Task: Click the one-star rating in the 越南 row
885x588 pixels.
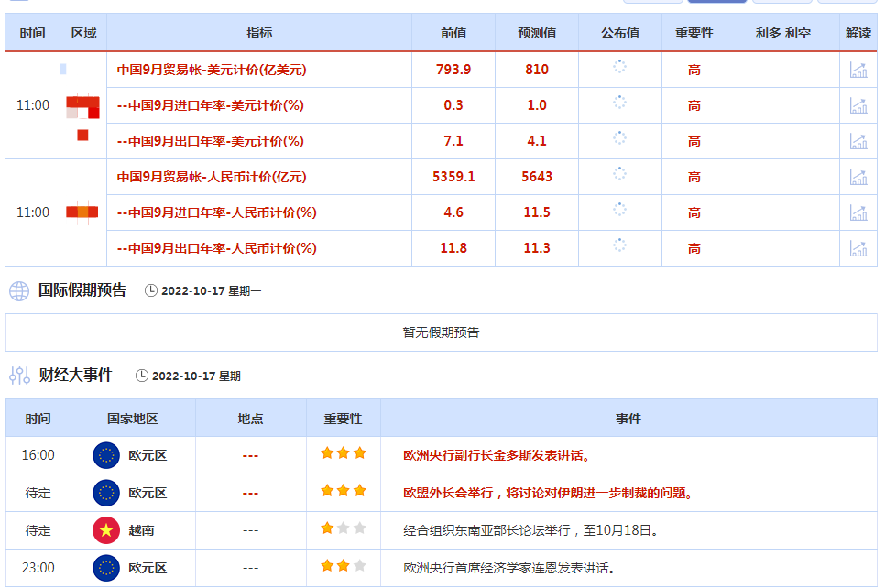Action: click(x=327, y=528)
